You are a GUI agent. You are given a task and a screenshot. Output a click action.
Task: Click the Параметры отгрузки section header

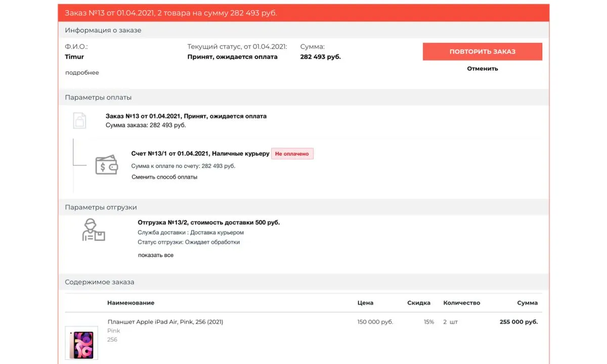pos(101,207)
